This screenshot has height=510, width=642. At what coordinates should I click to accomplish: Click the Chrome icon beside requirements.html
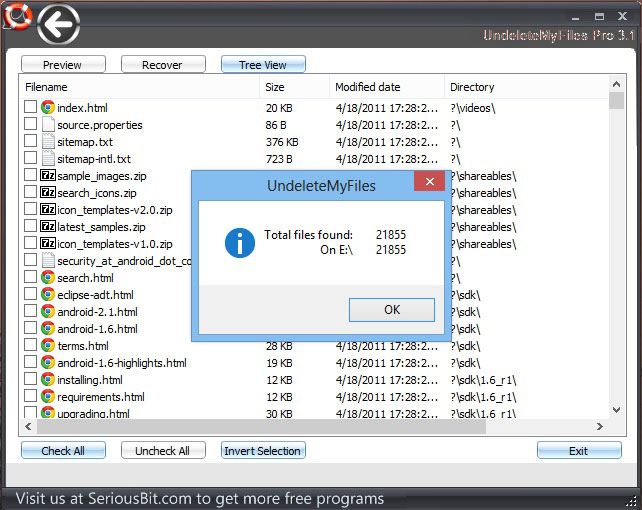[x=48, y=396]
